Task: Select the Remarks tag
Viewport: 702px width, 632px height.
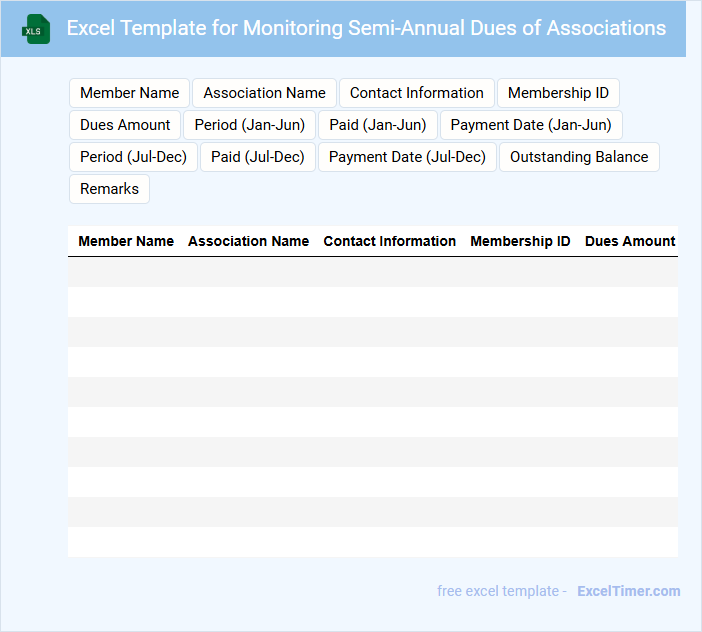Action: pos(109,189)
